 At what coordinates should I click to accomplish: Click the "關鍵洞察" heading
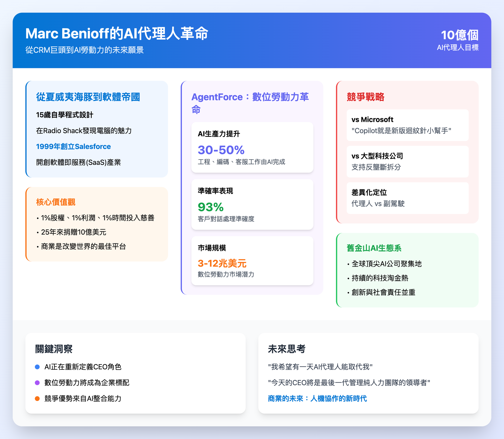(54, 349)
